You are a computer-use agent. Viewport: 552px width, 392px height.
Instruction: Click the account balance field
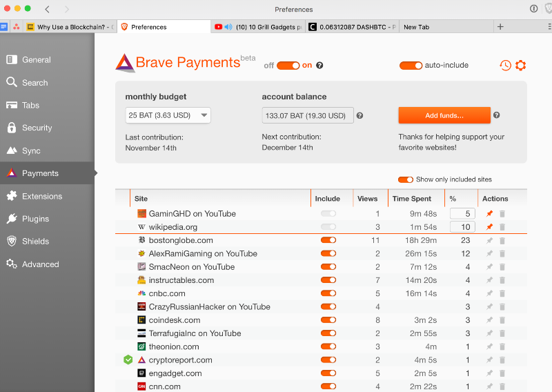click(x=308, y=115)
